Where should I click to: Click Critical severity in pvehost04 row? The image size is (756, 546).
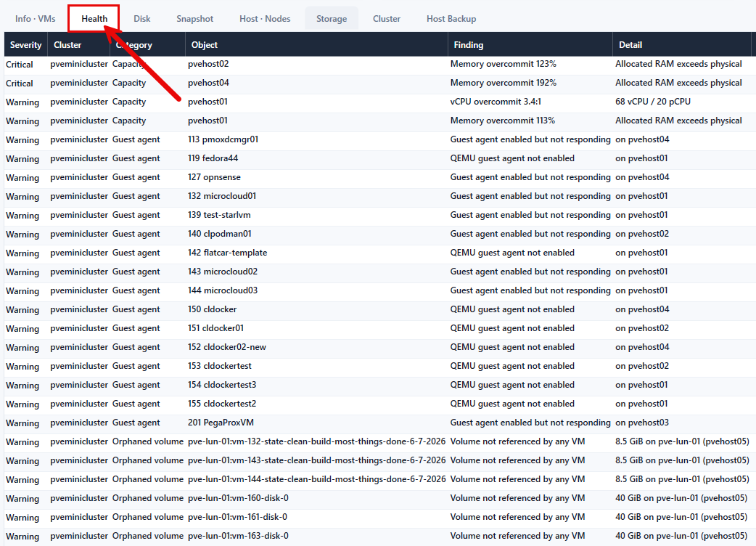click(20, 83)
